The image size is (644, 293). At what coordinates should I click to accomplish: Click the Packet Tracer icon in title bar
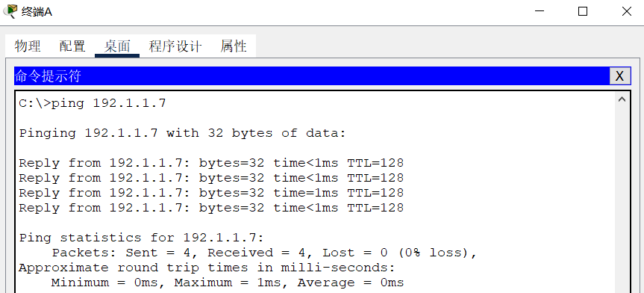[x=10, y=11]
